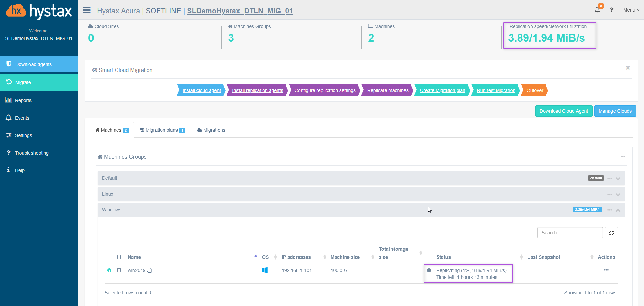Screen dimensions: 644x306
Task: Open win2019 row actions ellipsis
Action: click(606, 270)
